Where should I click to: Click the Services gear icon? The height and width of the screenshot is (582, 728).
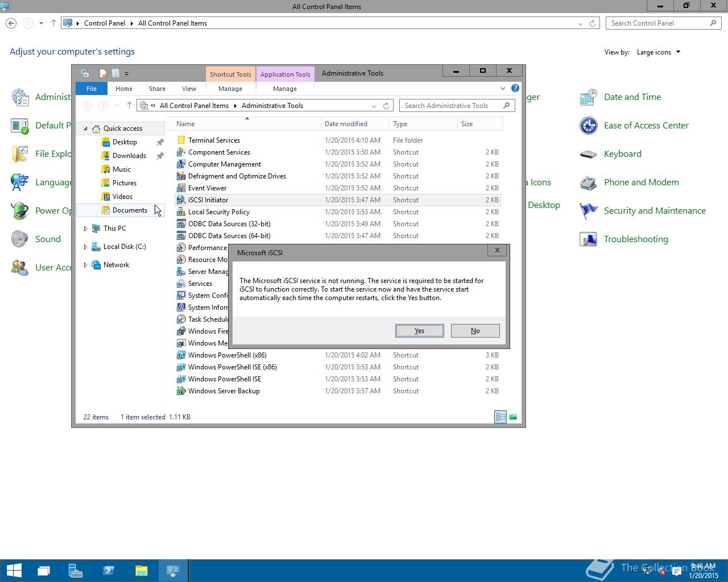coord(181,283)
